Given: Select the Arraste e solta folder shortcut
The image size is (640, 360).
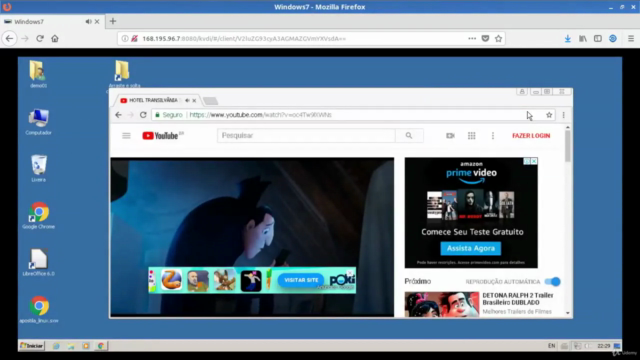Looking at the screenshot, I should [x=124, y=74].
